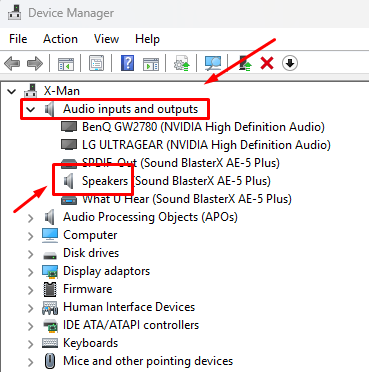
Task: Select BenQ GW2780 NVIDIA audio device
Action: [x=203, y=127]
